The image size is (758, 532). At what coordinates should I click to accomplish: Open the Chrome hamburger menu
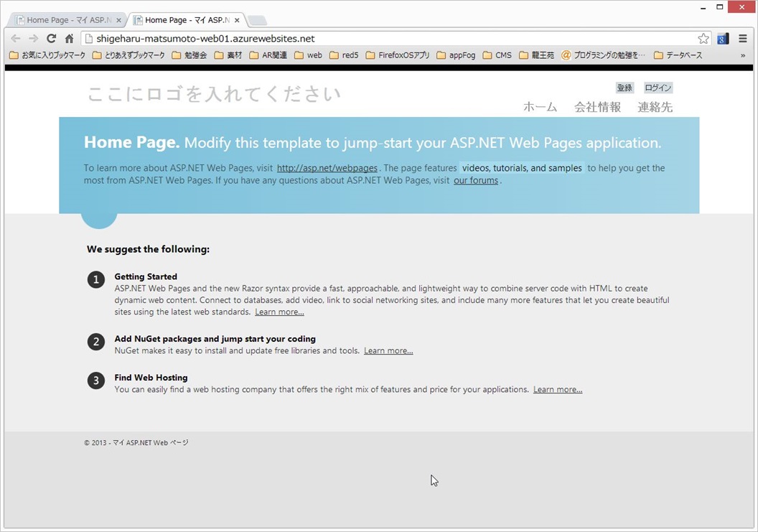[743, 39]
